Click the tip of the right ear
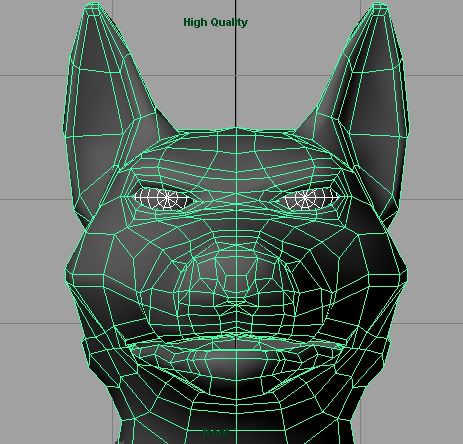Screen dimensions: 463x444 pos(378,6)
